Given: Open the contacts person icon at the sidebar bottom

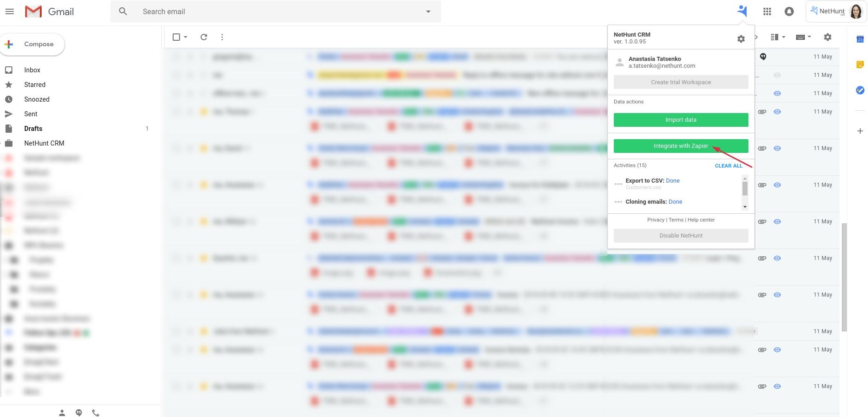Looking at the screenshot, I should [x=62, y=412].
